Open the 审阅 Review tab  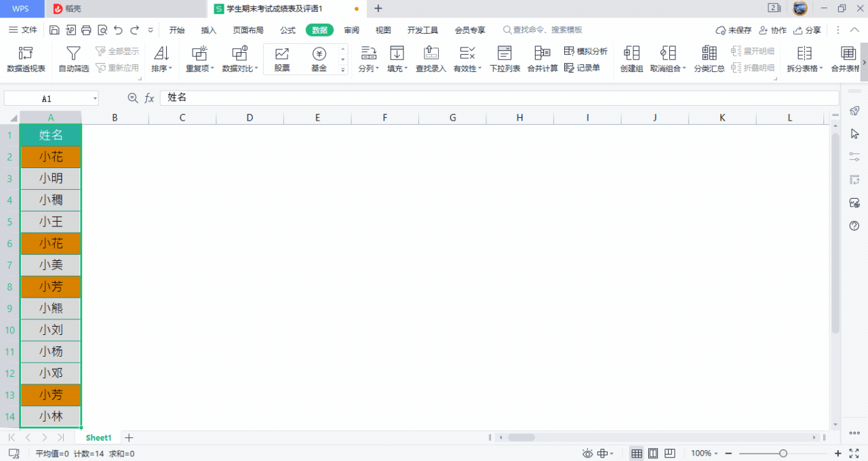pyautogui.click(x=351, y=30)
